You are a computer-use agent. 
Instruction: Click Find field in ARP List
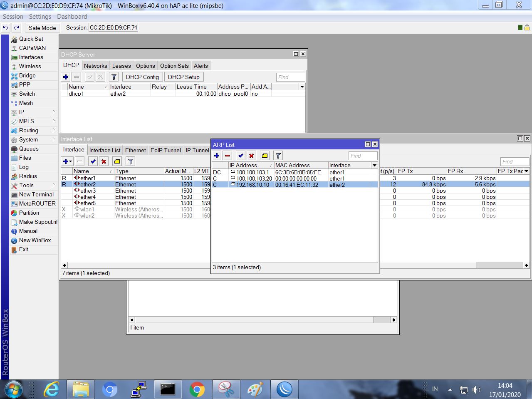tap(363, 156)
